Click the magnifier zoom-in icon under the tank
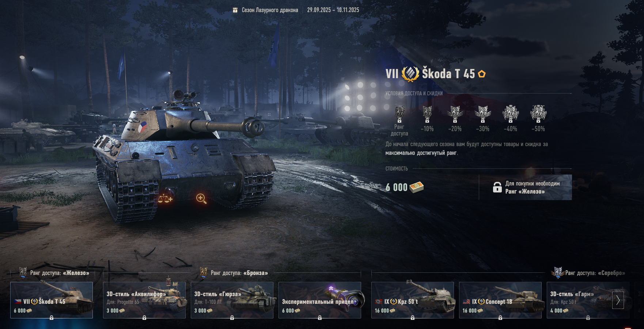Viewport: 644px width, 329px height. click(x=201, y=199)
